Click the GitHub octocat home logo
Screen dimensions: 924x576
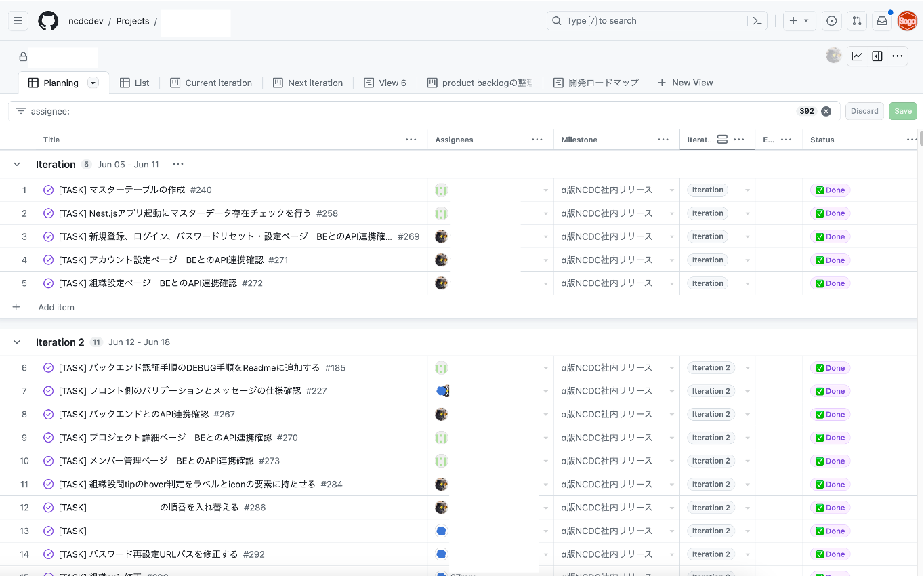47,20
